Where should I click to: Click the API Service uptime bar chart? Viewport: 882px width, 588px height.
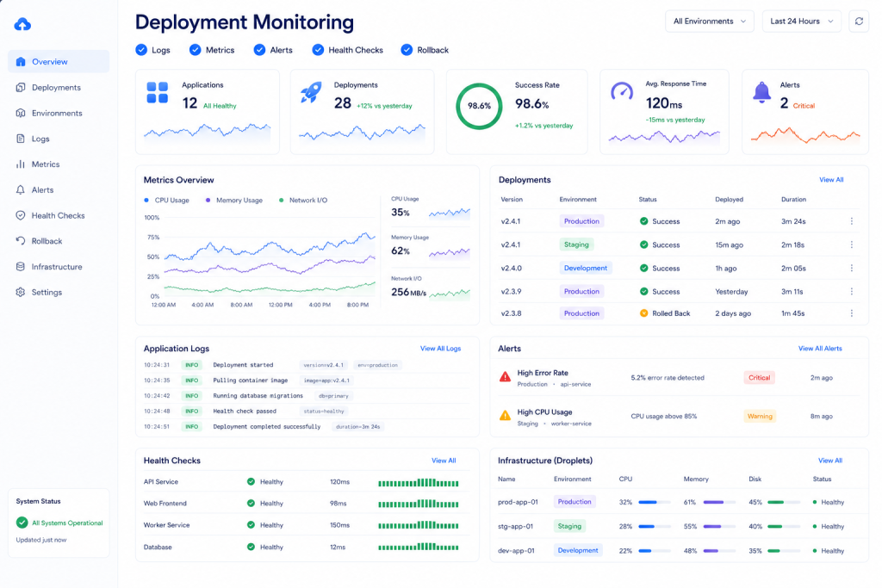(418, 482)
